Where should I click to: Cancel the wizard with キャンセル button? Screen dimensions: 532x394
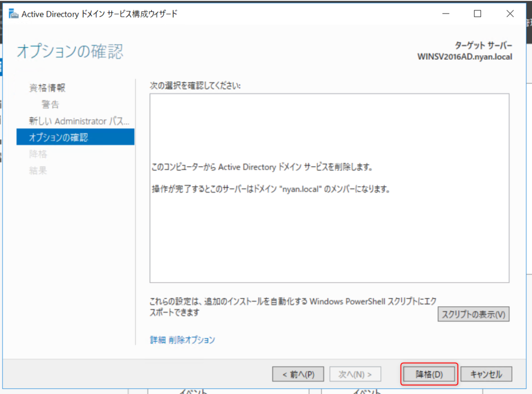[486, 374]
